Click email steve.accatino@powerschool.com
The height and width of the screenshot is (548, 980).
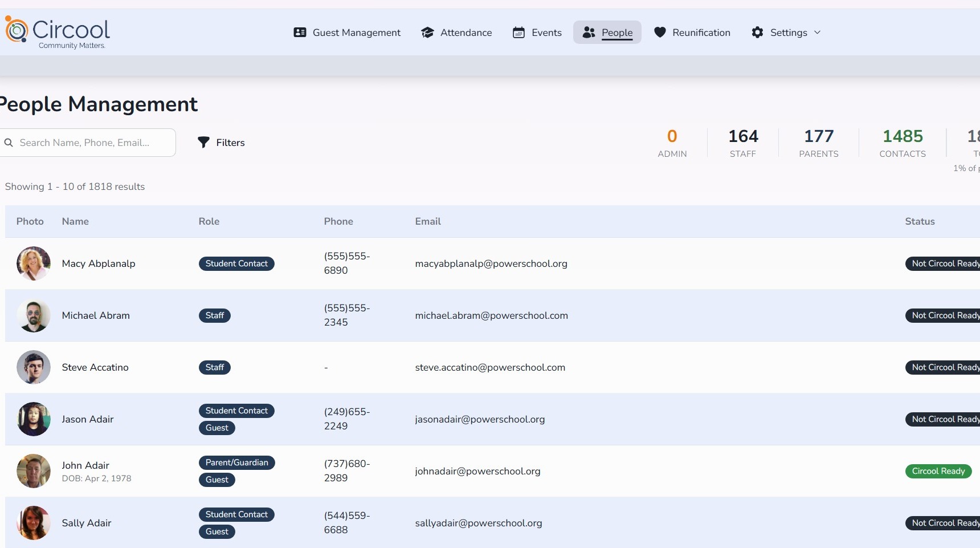[490, 367]
